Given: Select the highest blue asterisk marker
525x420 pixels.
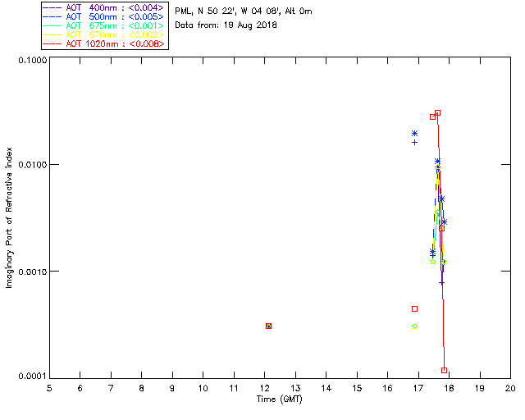Looking at the screenshot, I should click(415, 134).
